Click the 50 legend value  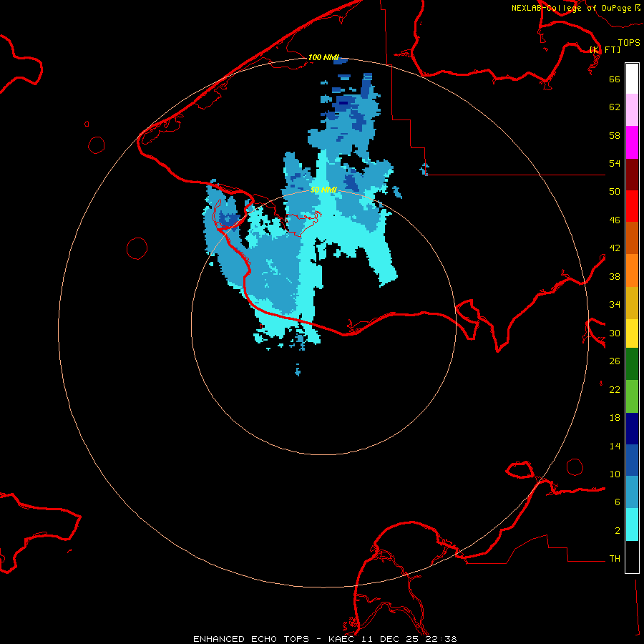(615, 191)
